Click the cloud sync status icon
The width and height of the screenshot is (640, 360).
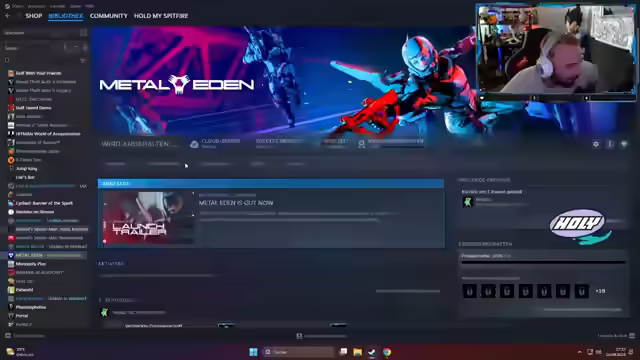[x=194, y=144]
